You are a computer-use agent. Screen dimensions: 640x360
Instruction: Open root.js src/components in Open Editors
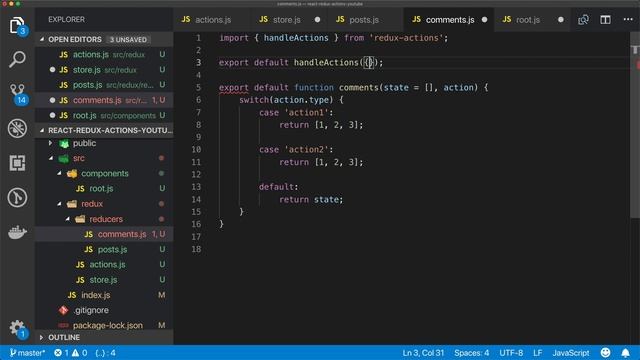[104, 116]
